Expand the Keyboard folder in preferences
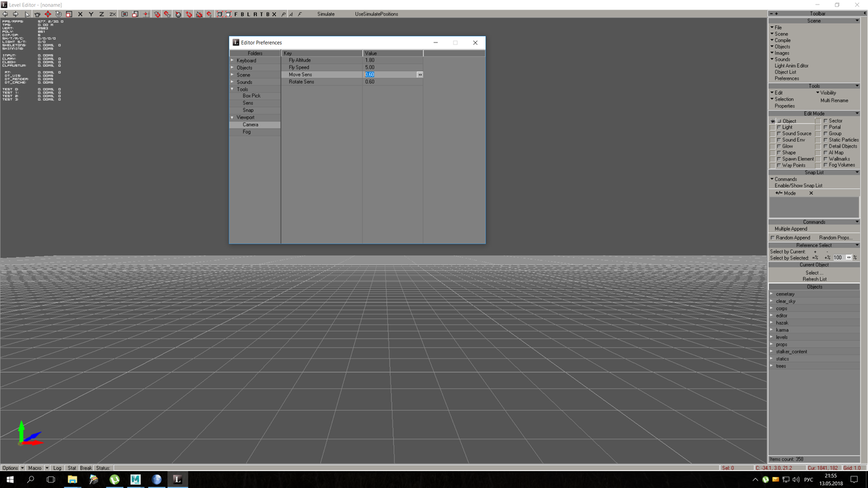Viewport: 868px width, 488px height. coord(232,60)
